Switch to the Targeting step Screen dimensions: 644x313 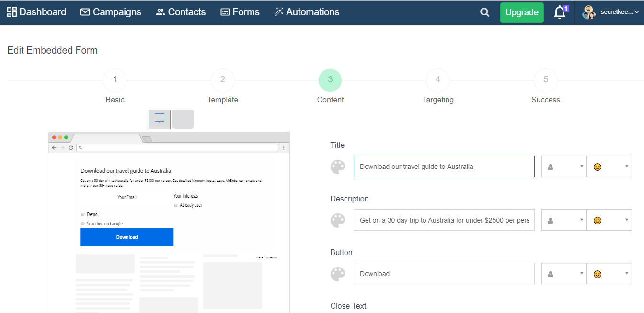click(x=437, y=80)
